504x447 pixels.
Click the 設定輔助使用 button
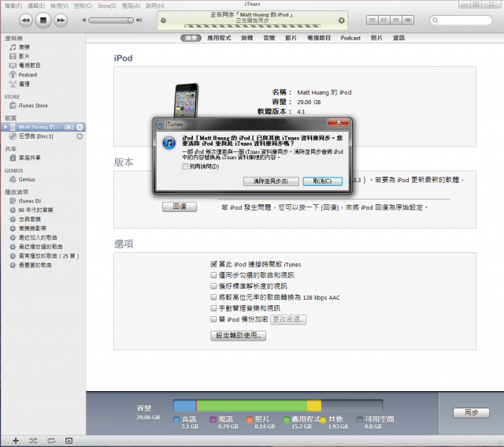click(x=238, y=336)
